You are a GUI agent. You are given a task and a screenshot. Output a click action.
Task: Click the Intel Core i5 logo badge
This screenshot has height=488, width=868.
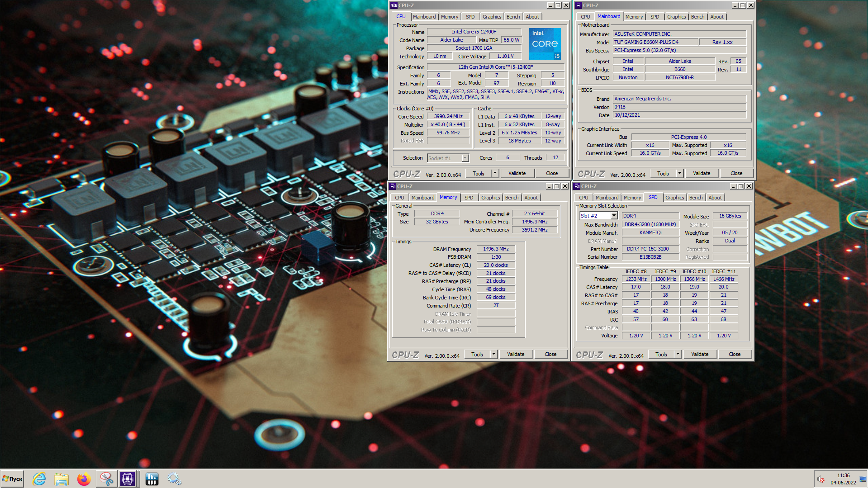545,44
